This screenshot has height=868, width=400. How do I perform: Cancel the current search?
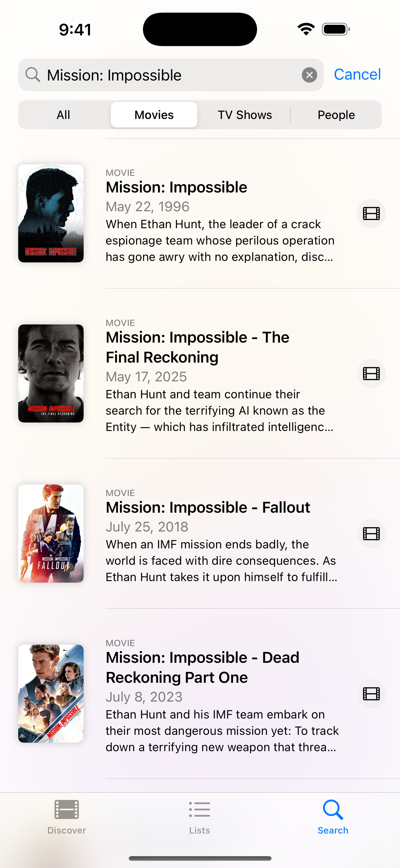point(357,74)
